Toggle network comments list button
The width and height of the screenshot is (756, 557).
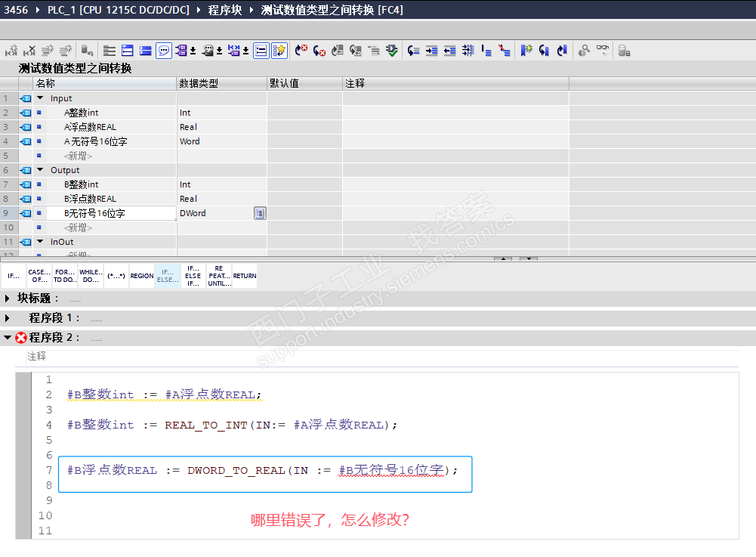coord(261,51)
